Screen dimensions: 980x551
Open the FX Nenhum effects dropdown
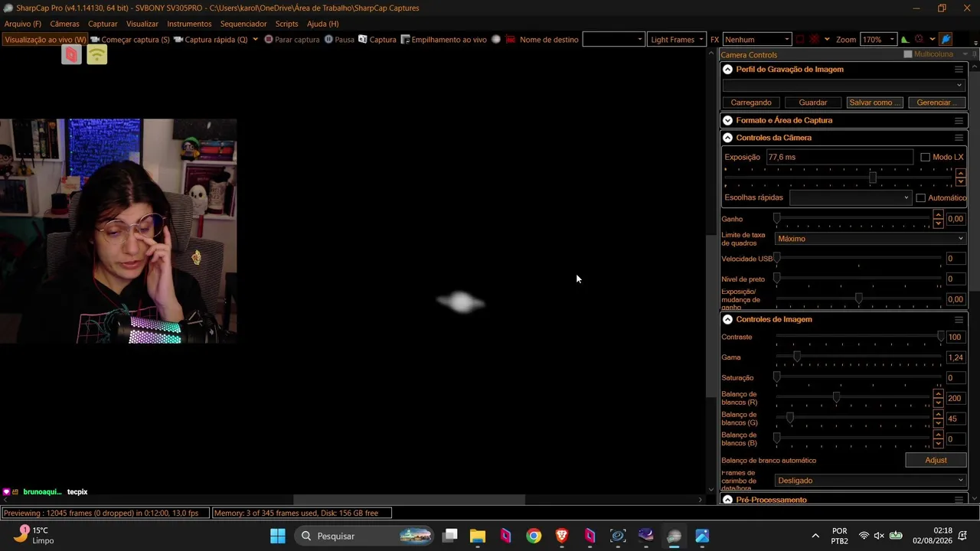tap(756, 39)
